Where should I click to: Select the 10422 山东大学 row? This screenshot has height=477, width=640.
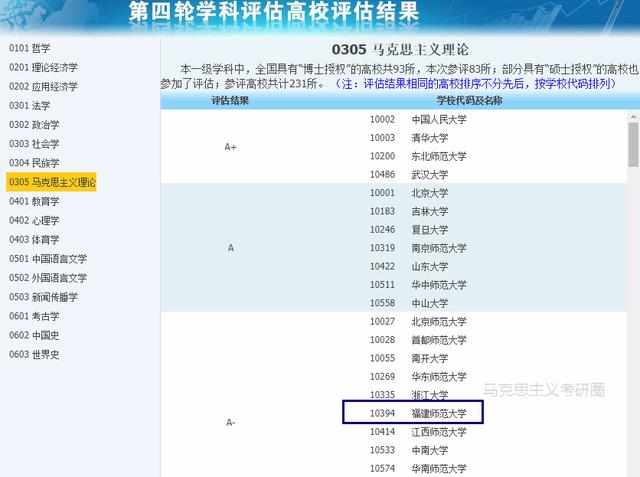(x=409, y=266)
